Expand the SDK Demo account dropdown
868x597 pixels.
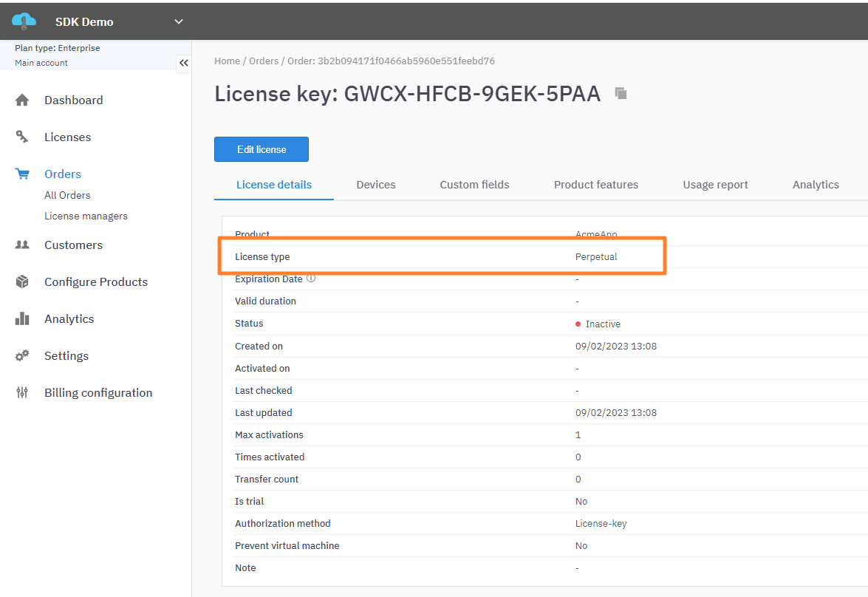tap(178, 21)
